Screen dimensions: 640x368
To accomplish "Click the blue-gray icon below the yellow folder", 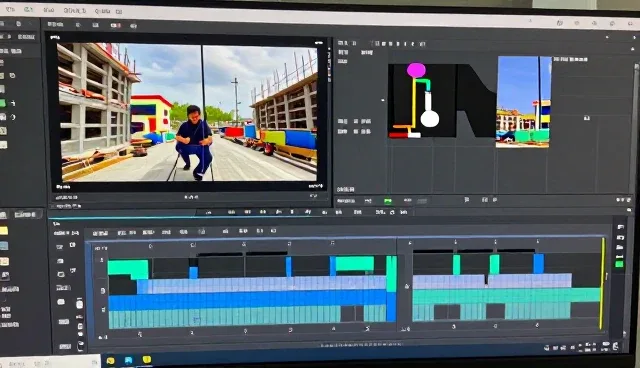I will 4,246.
